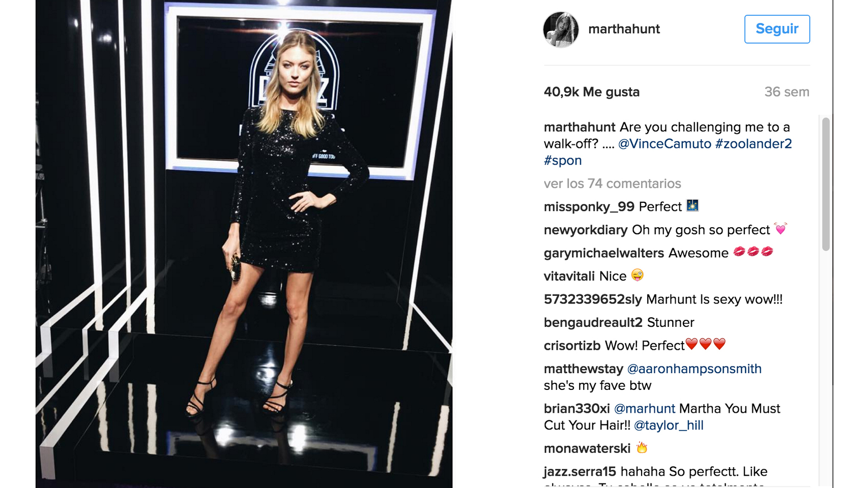Click the comments scrollbar thumb
Screen dimensions: 868x488
[826, 184]
